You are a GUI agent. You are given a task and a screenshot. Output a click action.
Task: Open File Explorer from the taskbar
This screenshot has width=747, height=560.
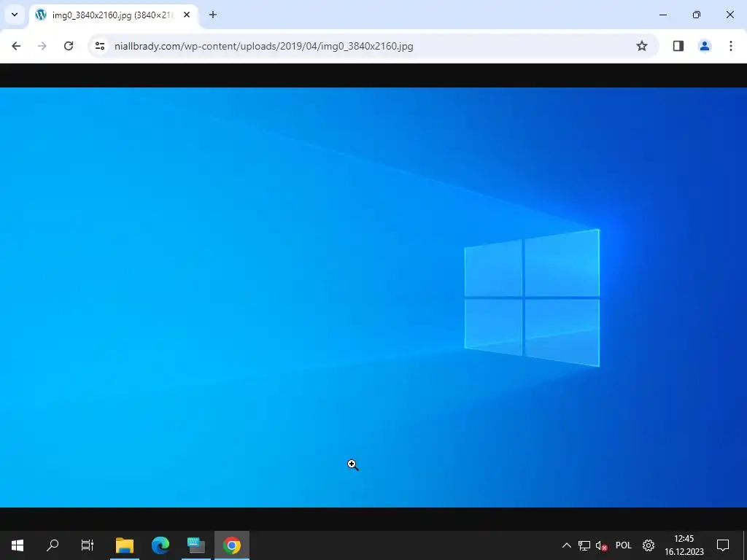[125, 545]
